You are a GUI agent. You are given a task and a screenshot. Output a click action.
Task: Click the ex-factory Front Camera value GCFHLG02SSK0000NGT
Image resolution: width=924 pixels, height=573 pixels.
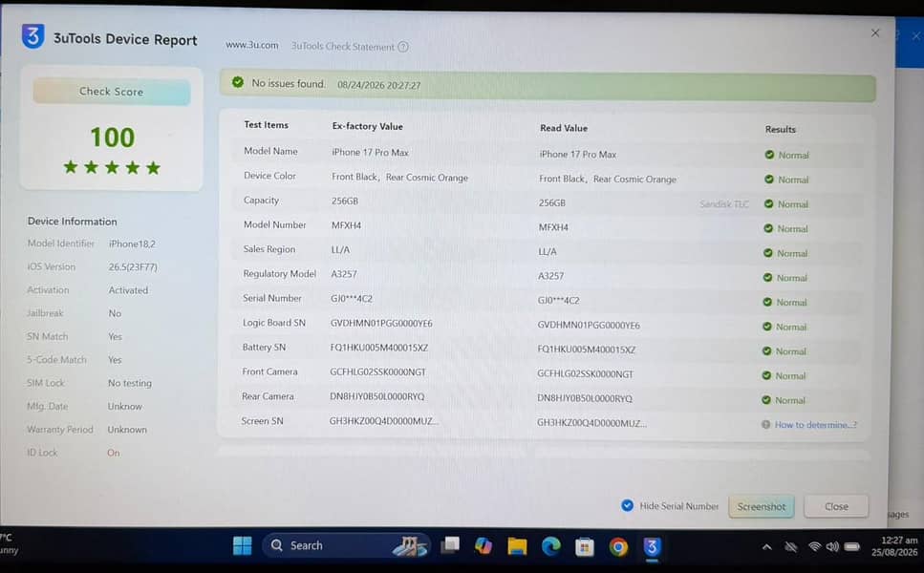(x=377, y=372)
